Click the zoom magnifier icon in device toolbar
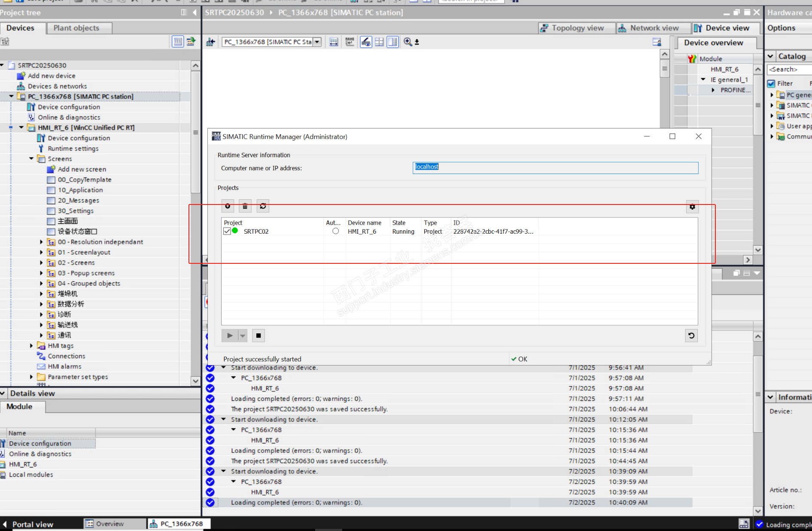This screenshot has height=531, width=812. (x=408, y=42)
